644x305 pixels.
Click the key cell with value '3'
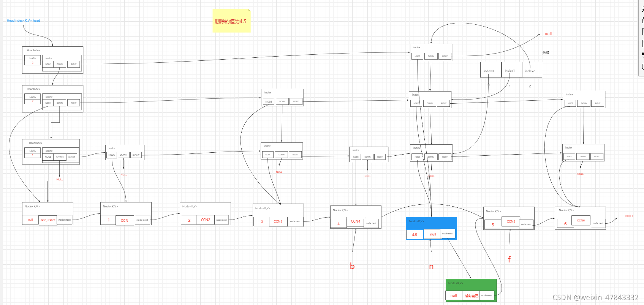click(x=262, y=221)
